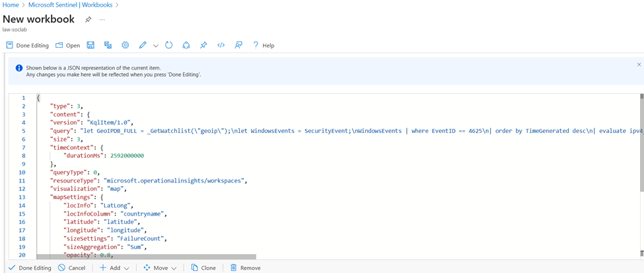The height and width of the screenshot is (273, 644).
Task: Open the Advanced Editor code icon
Action: coord(221,45)
